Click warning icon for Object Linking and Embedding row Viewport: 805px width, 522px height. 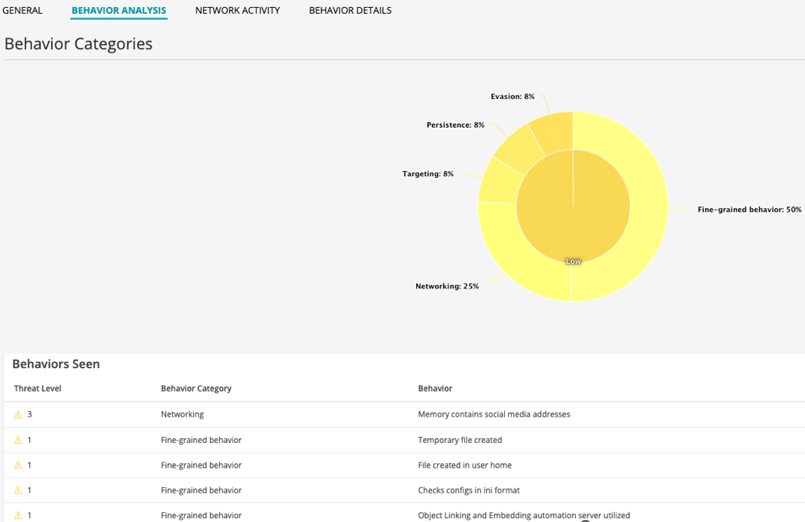pyautogui.click(x=17, y=515)
